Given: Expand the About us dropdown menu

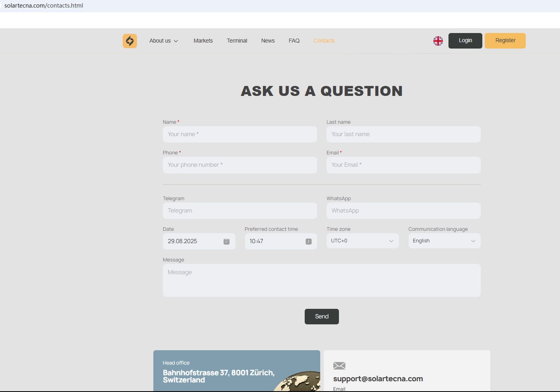Looking at the screenshot, I should pyautogui.click(x=163, y=41).
